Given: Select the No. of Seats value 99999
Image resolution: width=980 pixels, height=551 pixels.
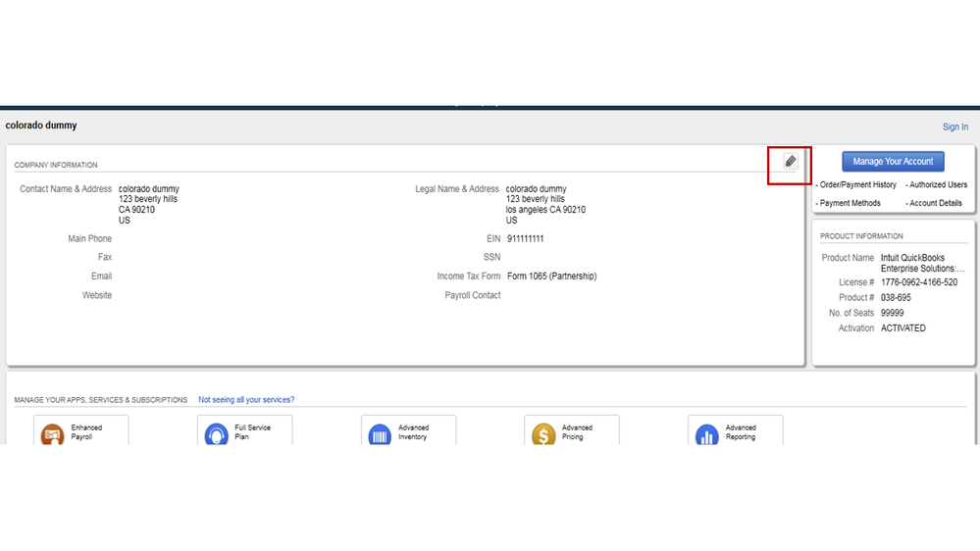Looking at the screenshot, I should (892, 313).
